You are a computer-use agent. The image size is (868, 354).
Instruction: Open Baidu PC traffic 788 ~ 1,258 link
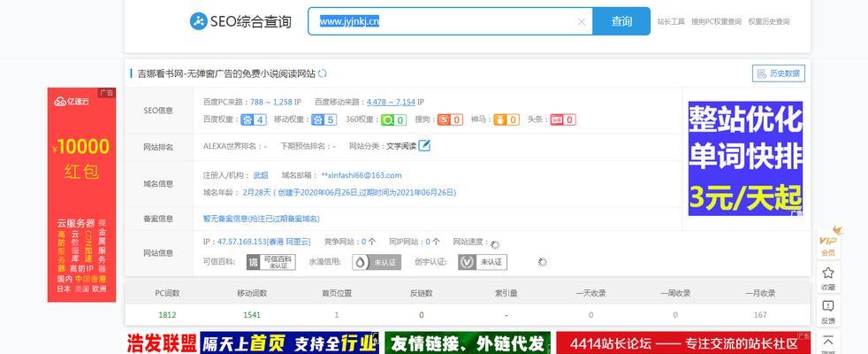(x=271, y=102)
